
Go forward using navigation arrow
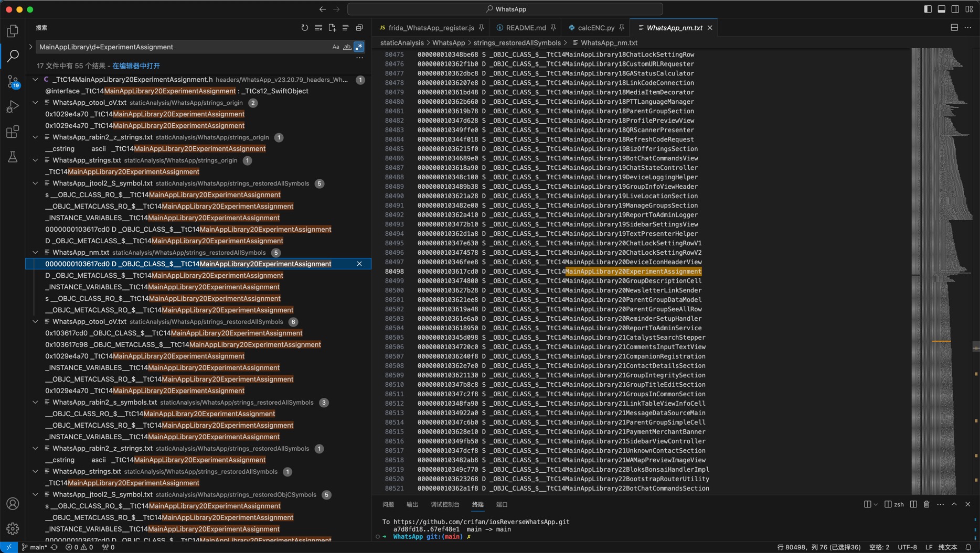pyautogui.click(x=336, y=9)
